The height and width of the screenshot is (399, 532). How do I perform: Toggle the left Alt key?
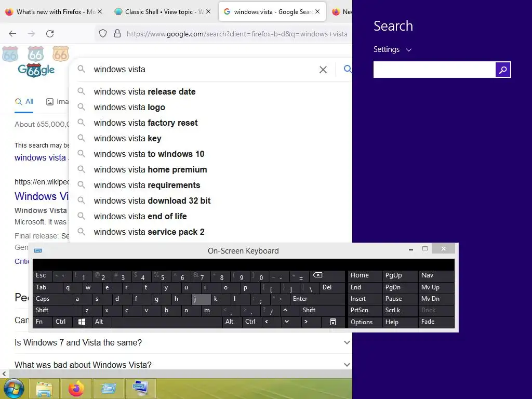click(x=102, y=322)
